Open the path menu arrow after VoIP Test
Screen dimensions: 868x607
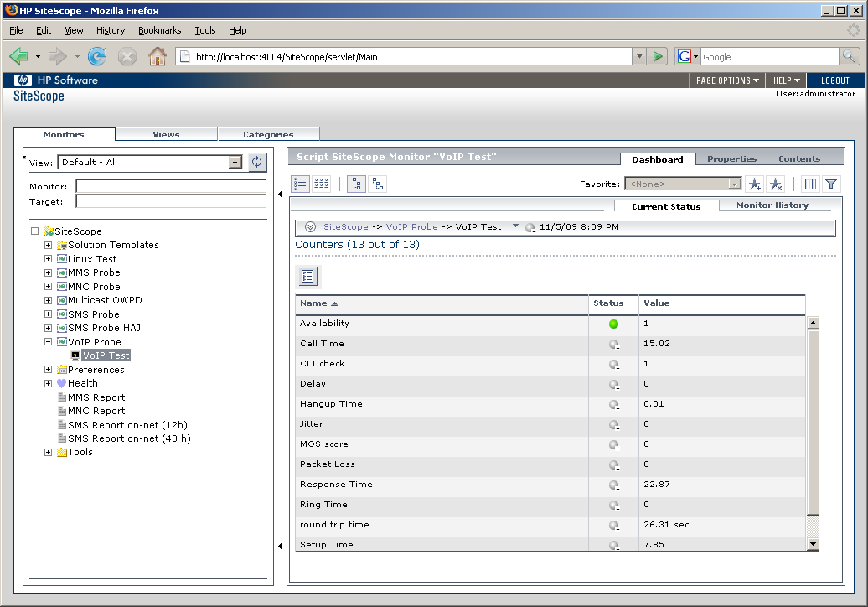point(515,226)
